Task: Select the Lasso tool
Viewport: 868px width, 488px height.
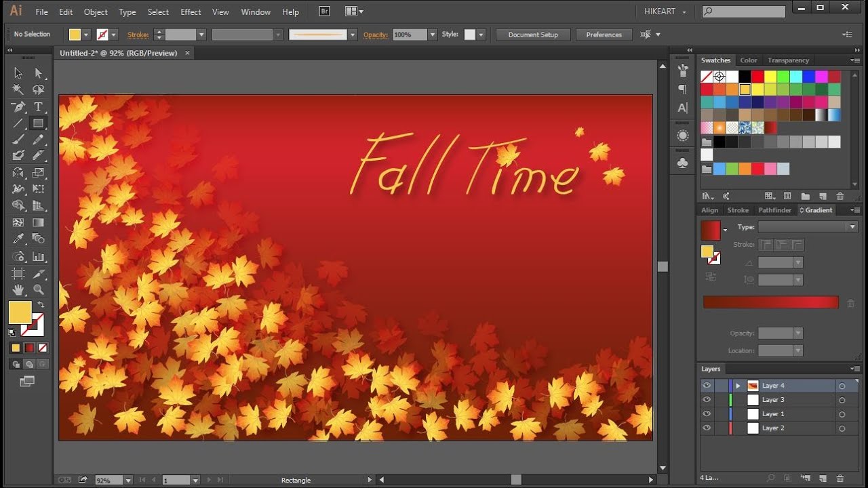Action: coord(39,89)
